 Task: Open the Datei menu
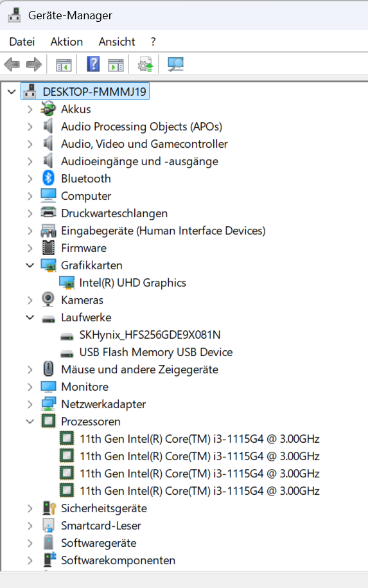(22, 42)
